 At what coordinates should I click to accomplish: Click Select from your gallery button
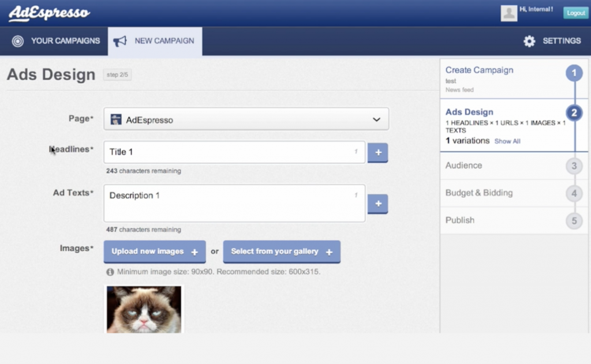pyautogui.click(x=282, y=252)
